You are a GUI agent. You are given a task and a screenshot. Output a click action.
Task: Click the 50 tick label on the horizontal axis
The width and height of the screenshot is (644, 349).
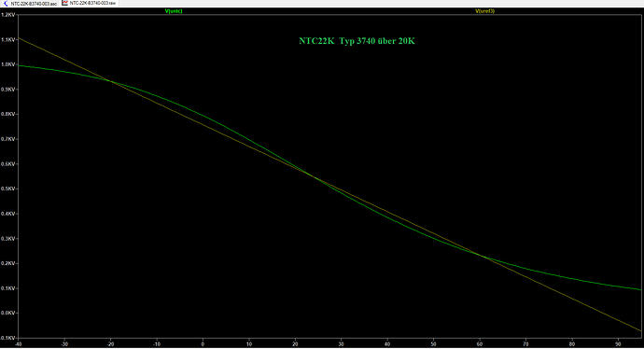coord(433,344)
